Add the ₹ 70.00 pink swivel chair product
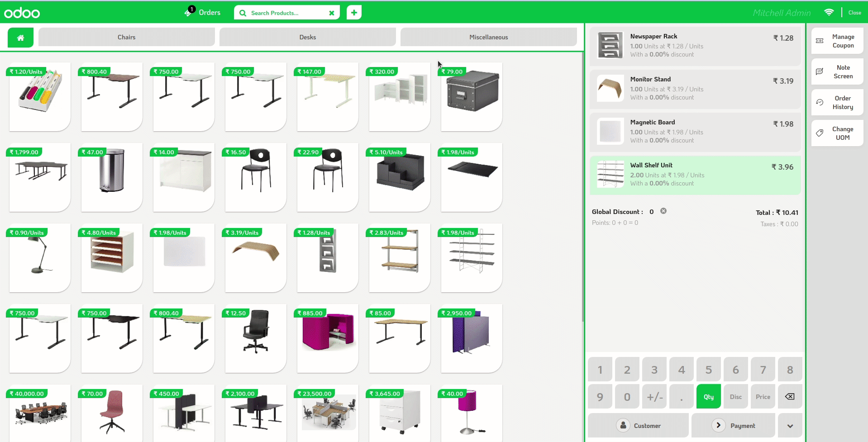868x442 pixels. point(112,413)
